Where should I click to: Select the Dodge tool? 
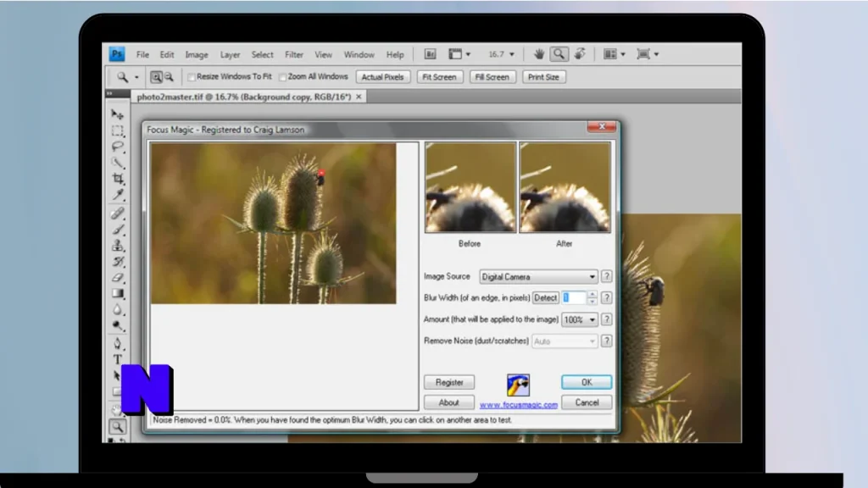pyautogui.click(x=117, y=326)
